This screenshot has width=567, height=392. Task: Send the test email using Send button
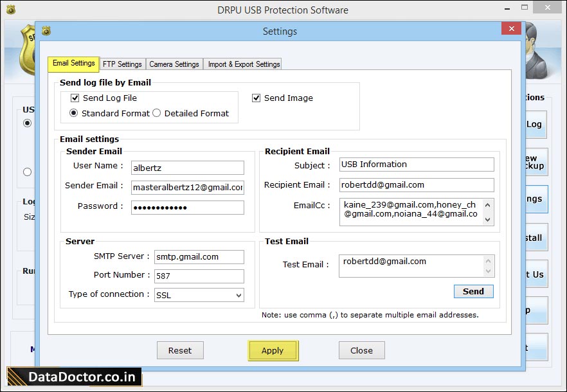pyautogui.click(x=473, y=291)
